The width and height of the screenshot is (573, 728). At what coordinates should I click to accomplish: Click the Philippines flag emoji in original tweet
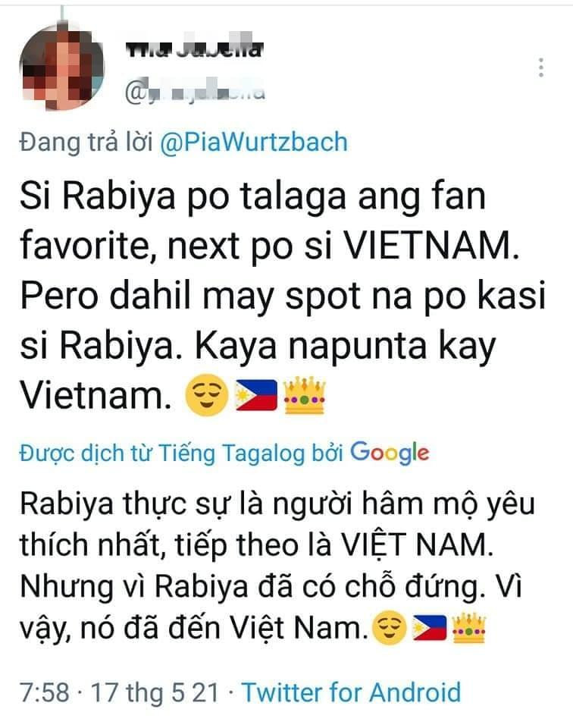257,396
